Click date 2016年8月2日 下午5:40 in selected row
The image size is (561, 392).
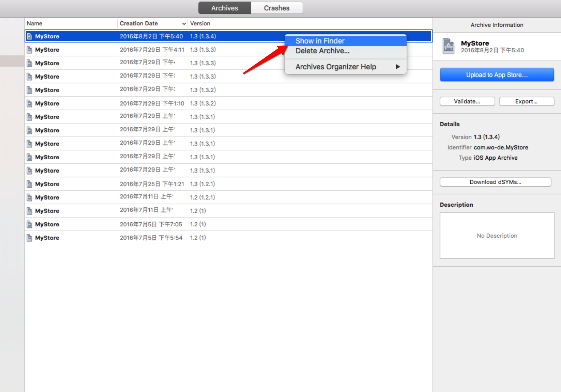point(151,36)
